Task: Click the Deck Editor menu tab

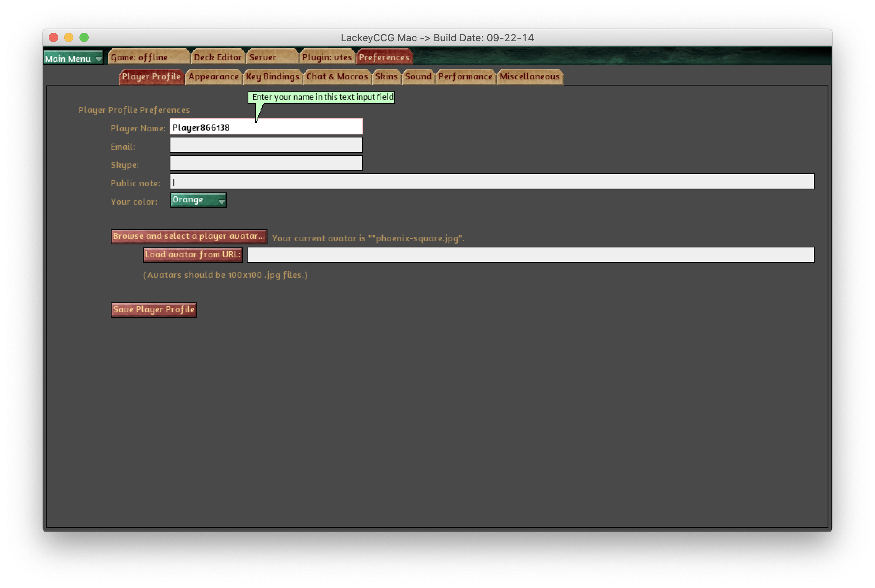Action: [218, 58]
